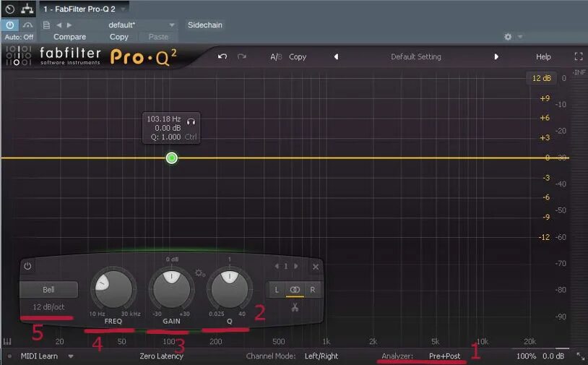Click the MIDI indicator dot before MIDI Learn
This screenshot has height=365, width=588.
click(9, 356)
